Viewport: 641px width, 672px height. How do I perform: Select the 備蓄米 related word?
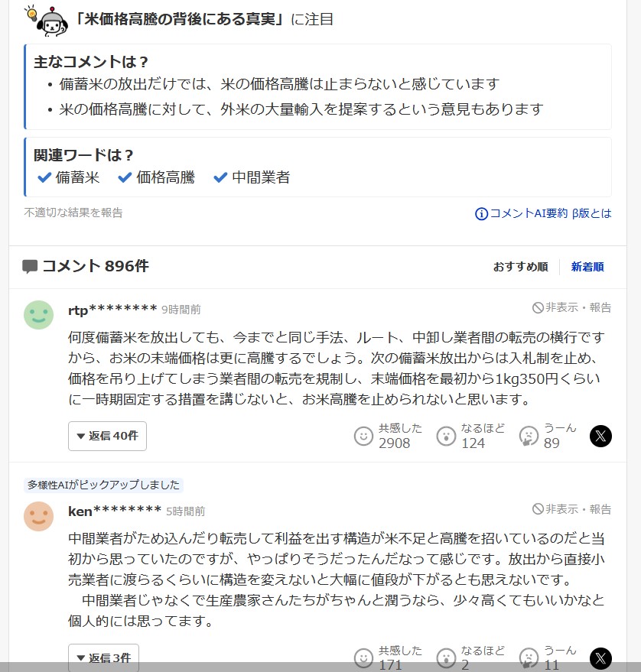click(x=70, y=177)
